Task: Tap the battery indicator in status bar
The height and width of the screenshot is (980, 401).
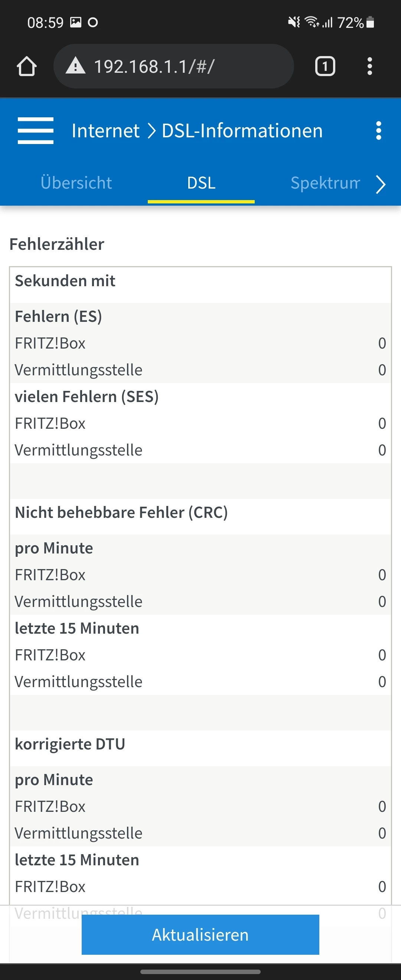Action: pyautogui.click(x=370, y=22)
